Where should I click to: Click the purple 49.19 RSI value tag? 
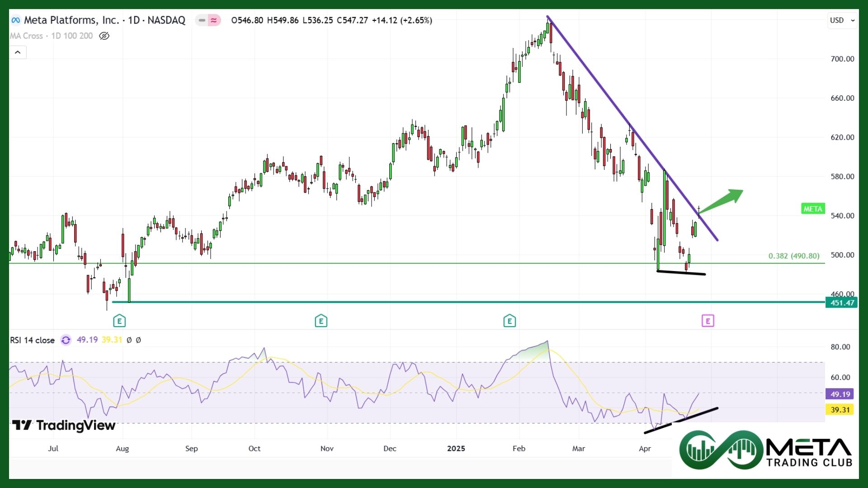coord(840,394)
